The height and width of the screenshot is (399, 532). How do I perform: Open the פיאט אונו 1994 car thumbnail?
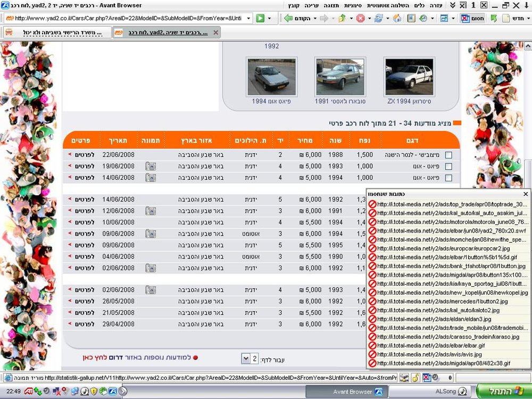point(271,77)
